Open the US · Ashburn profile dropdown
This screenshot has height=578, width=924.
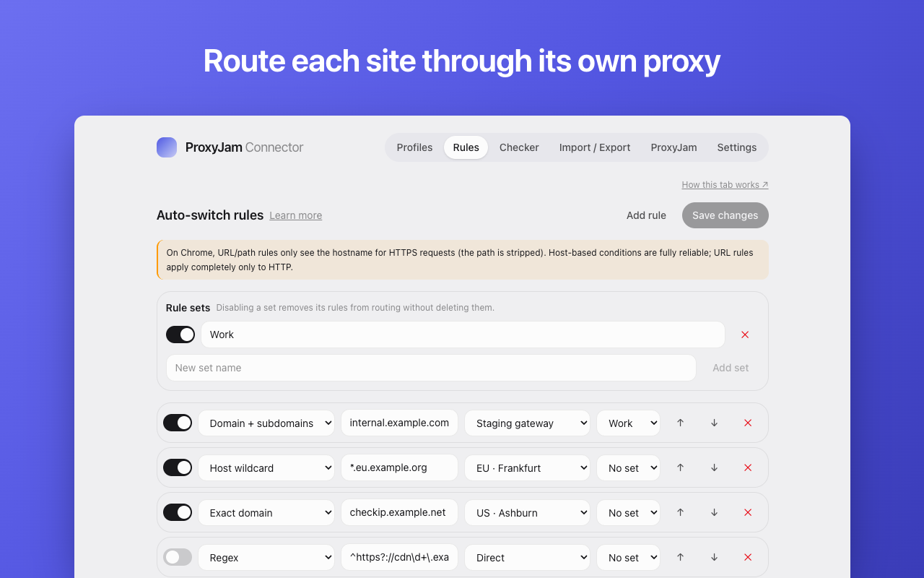[x=527, y=513]
